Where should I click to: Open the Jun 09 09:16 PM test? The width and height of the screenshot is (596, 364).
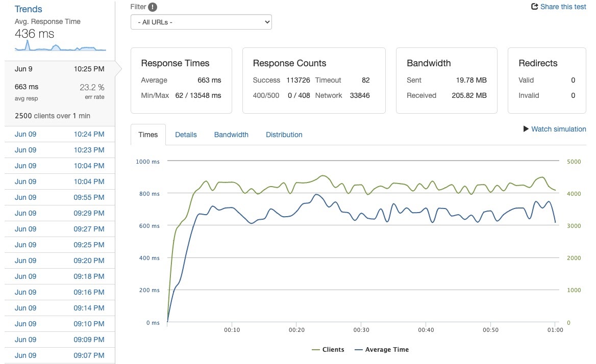point(59,292)
